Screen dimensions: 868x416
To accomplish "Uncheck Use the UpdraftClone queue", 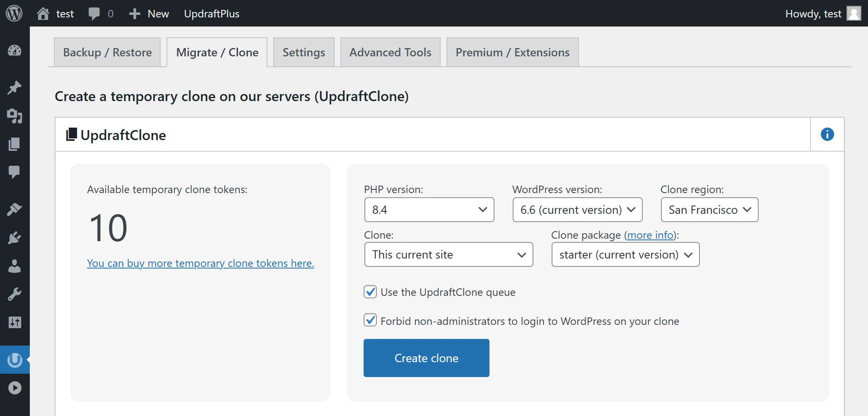I will (x=370, y=292).
